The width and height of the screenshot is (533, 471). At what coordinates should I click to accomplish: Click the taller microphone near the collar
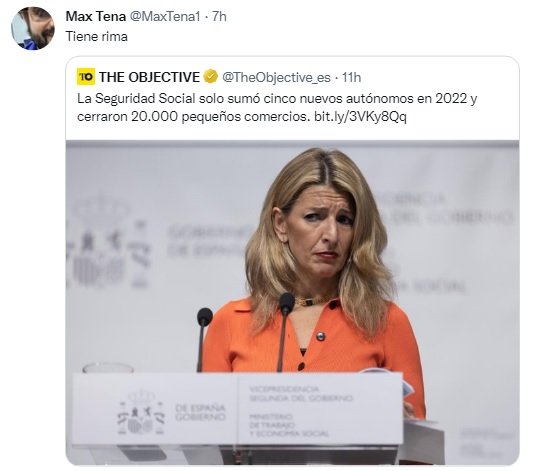coord(284,332)
